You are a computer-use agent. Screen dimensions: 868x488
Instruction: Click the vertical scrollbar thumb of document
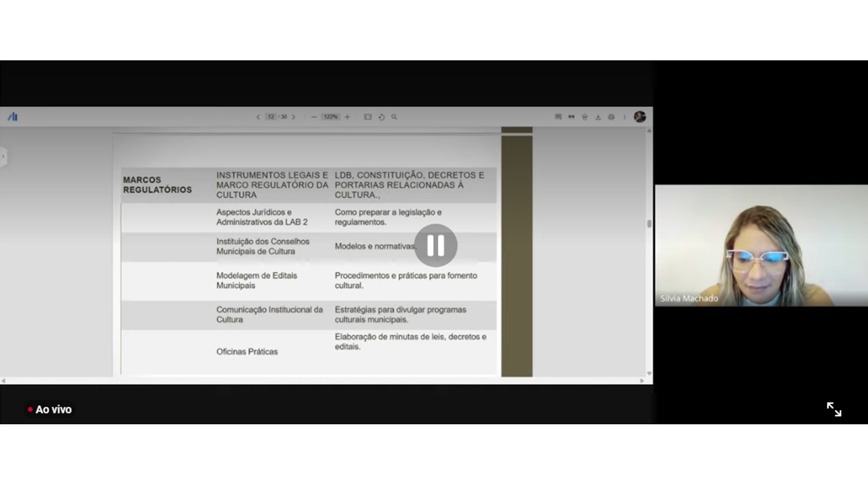(649, 224)
